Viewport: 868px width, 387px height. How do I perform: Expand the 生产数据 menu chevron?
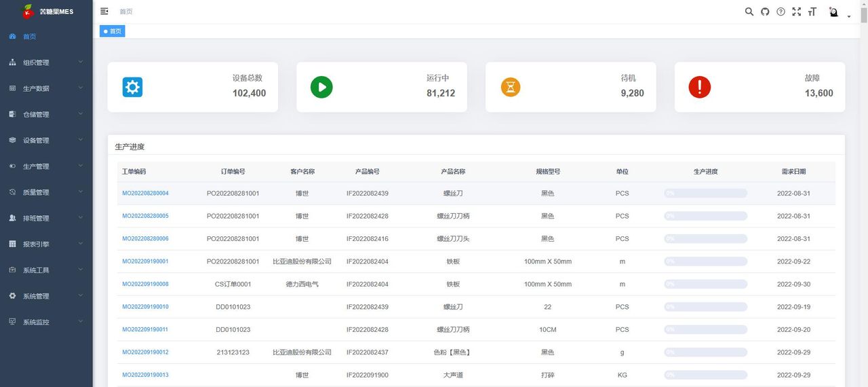[x=81, y=88]
